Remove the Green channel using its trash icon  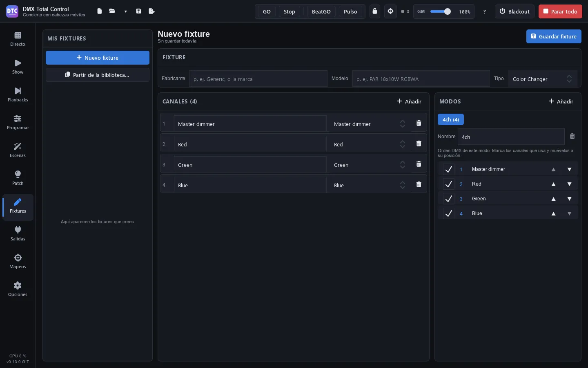click(419, 164)
